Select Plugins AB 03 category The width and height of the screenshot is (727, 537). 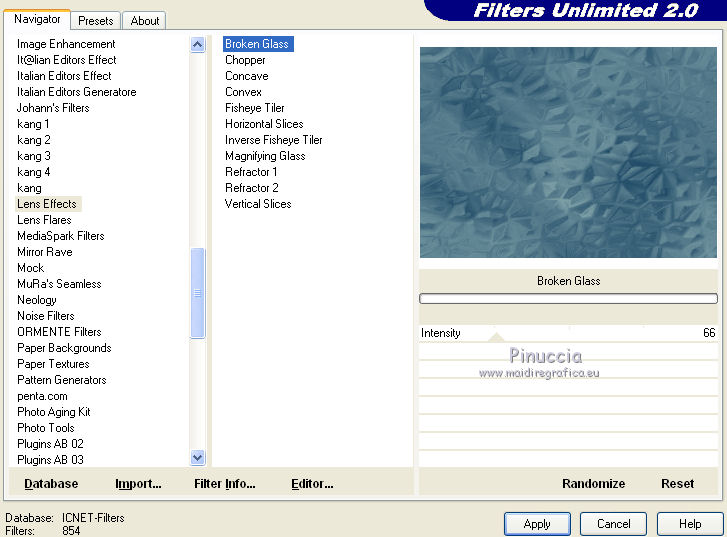[51, 460]
